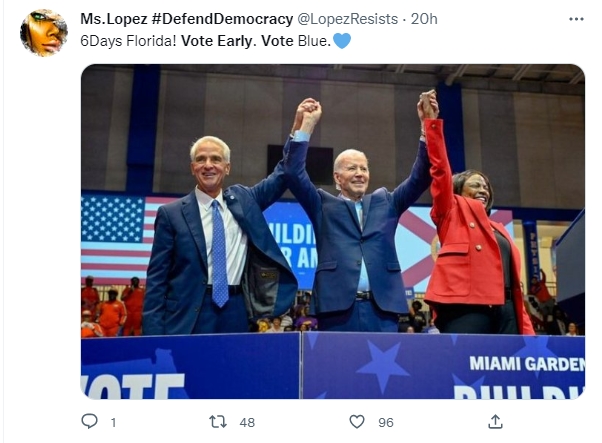This screenshot has width=602, height=443.
Task: Click the American flag area in the photo
Action: point(115,238)
